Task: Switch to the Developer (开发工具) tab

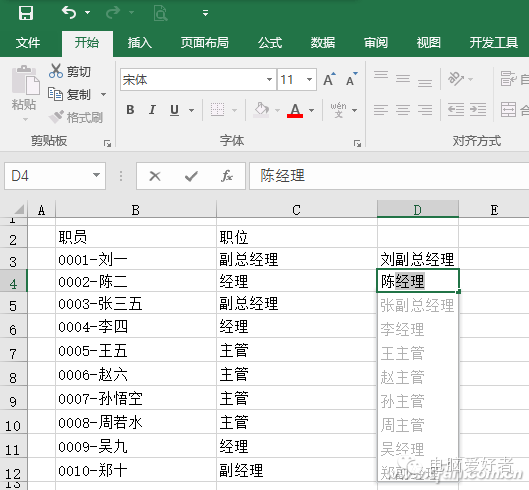Action: point(494,43)
